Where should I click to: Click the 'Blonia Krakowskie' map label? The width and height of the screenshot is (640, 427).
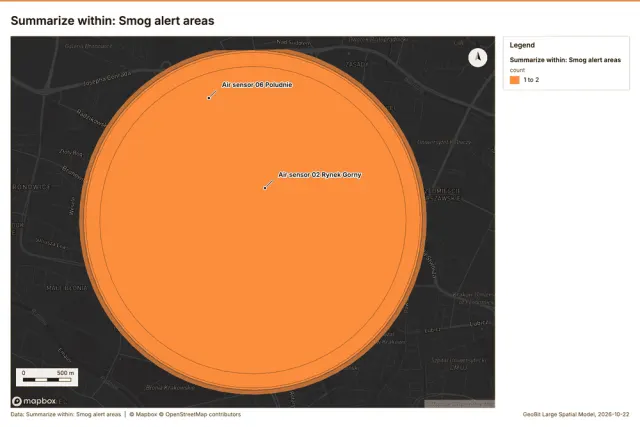point(170,387)
